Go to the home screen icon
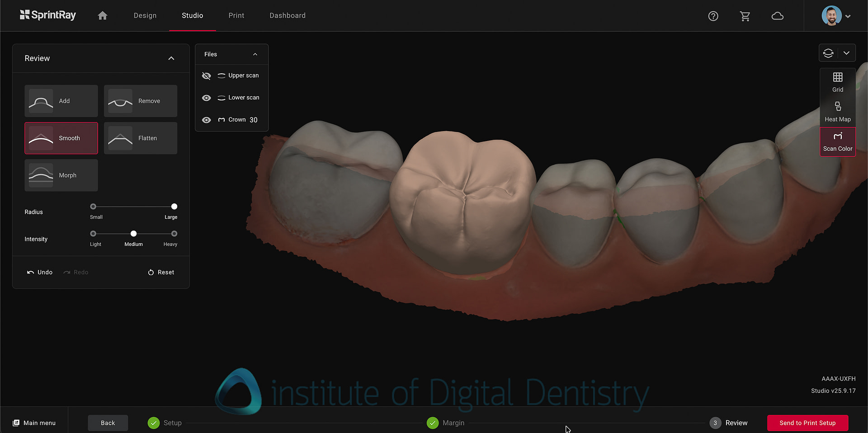This screenshot has width=868, height=433. click(103, 16)
